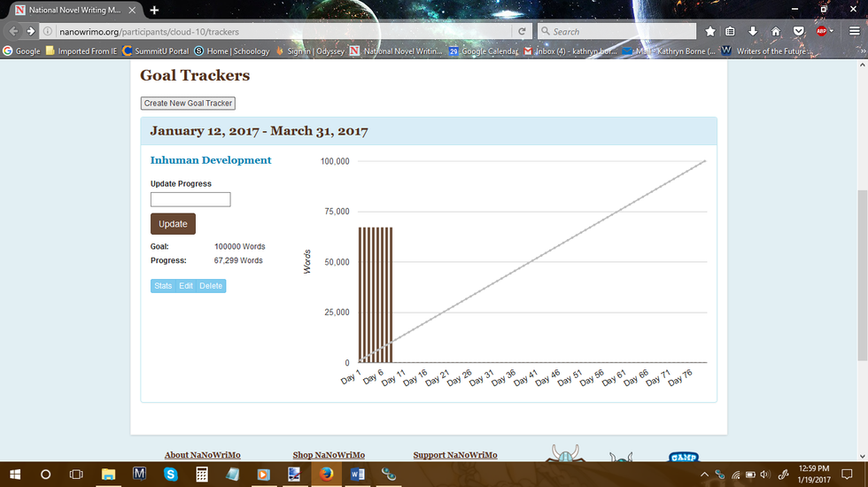Image resolution: width=868 pixels, height=487 pixels.
Task: Delete the Inhuman Development tracker
Action: [x=211, y=286]
